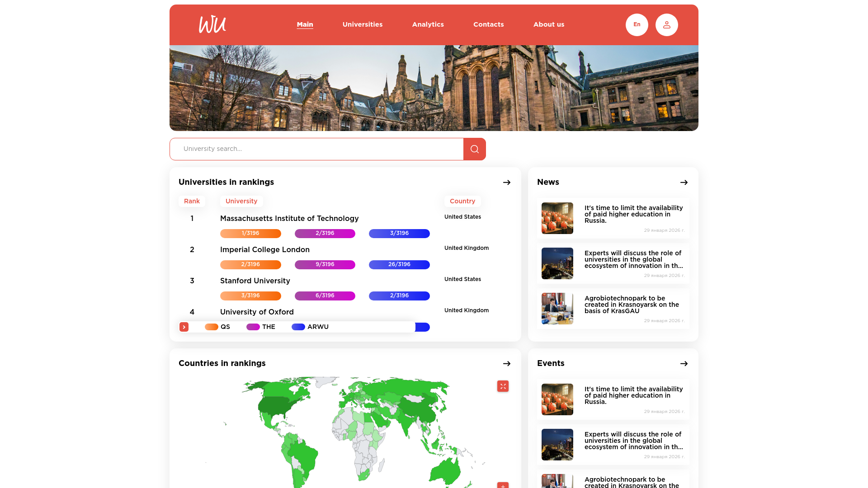Click the search magnifier button
Image resolution: width=868 pixels, height=488 pixels.
(x=474, y=149)
